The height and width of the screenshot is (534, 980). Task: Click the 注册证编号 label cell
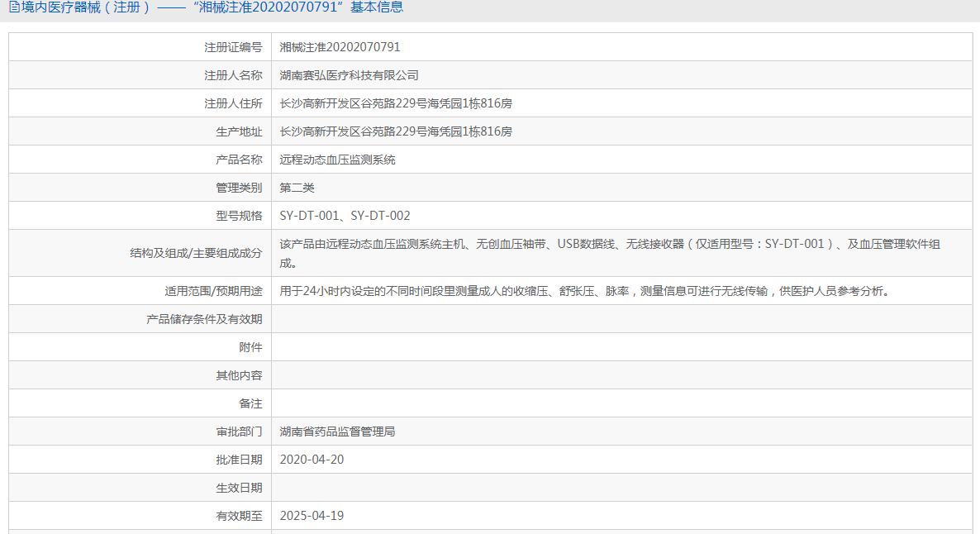click(x=140, y=47)
